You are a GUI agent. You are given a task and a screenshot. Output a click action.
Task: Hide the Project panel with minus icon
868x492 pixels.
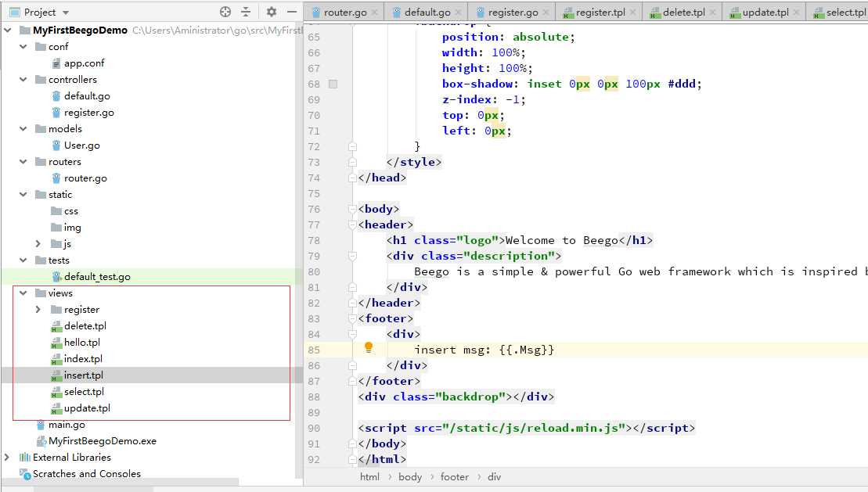click(292, 12)
